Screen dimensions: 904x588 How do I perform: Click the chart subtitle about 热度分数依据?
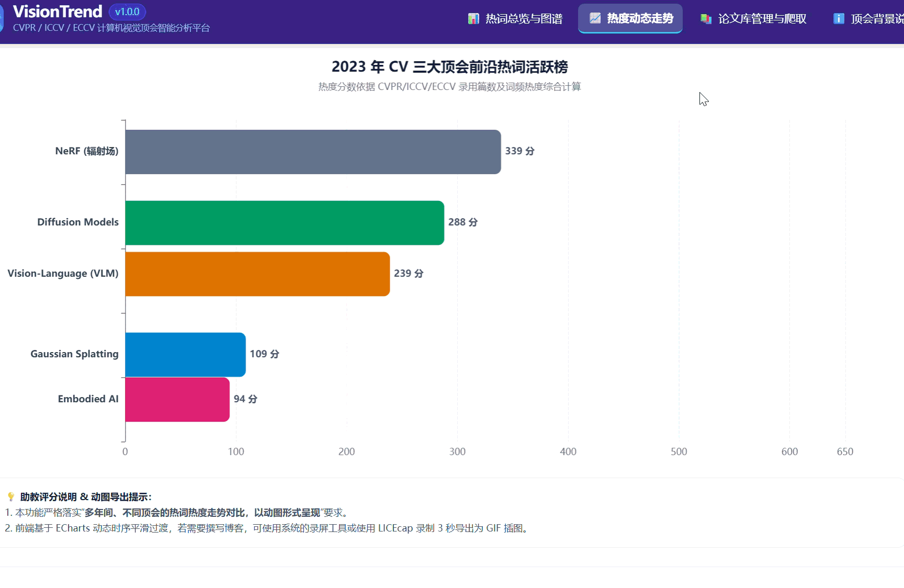(x=450, y=87)
